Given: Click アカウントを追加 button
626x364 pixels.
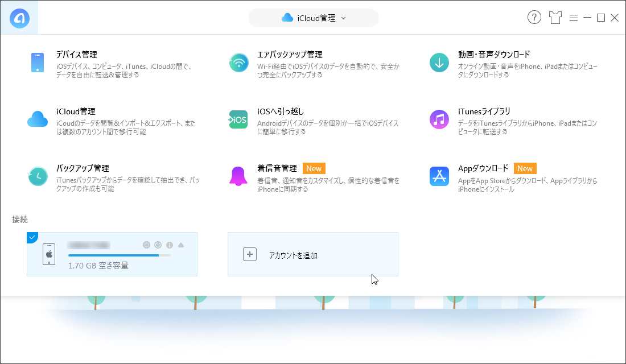Looking at the screenshot, I should pyautogui.click(x=313, y=254).
